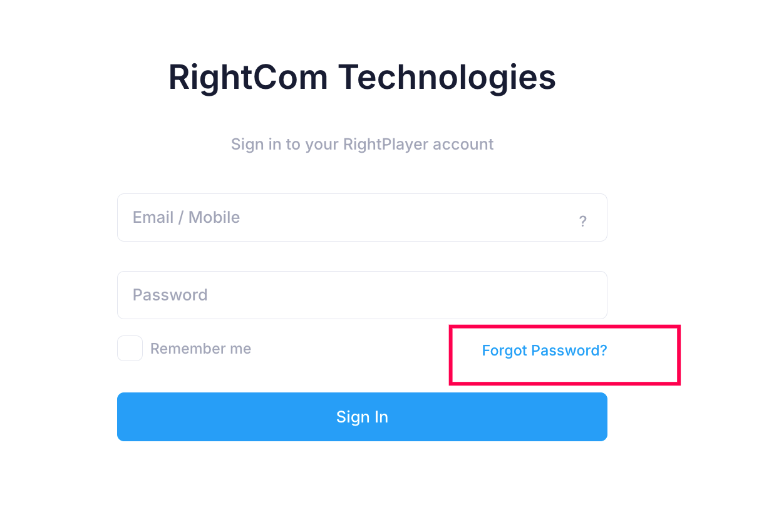
Task: Click the Forgot Password? link
Action: pyautogui.click(x=544, y=350)
